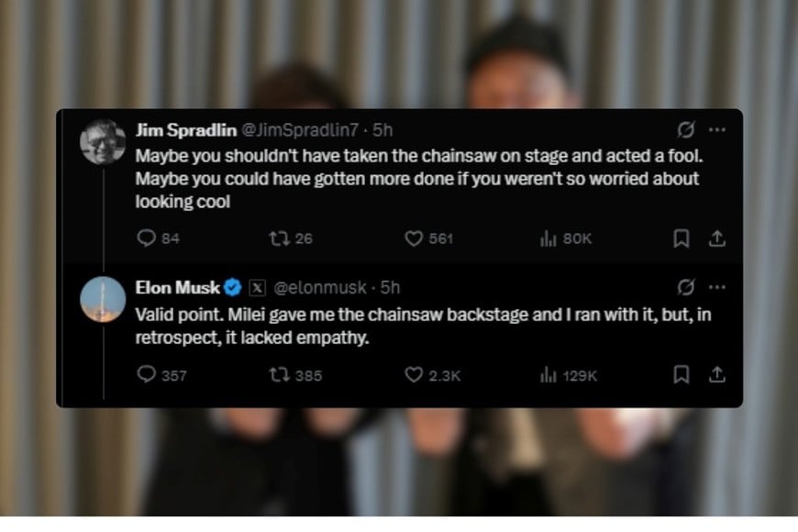Retweet Elon Musk's empathy reply

(x=278, y=375)
